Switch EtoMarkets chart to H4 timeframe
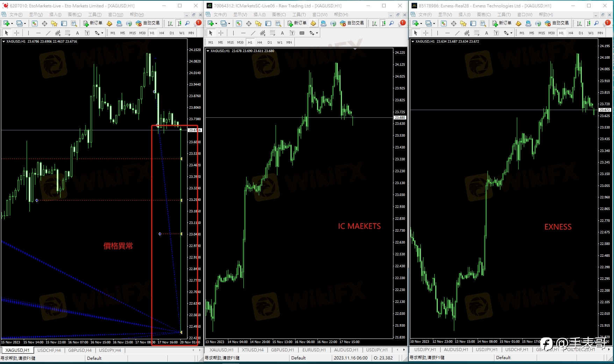The width and height of the screenshot is (614, 364). [162, 33]
